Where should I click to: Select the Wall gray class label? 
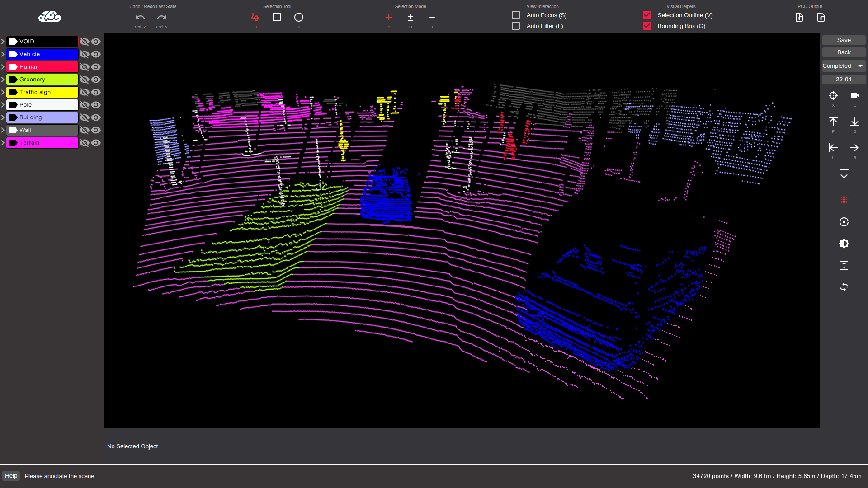42,130
